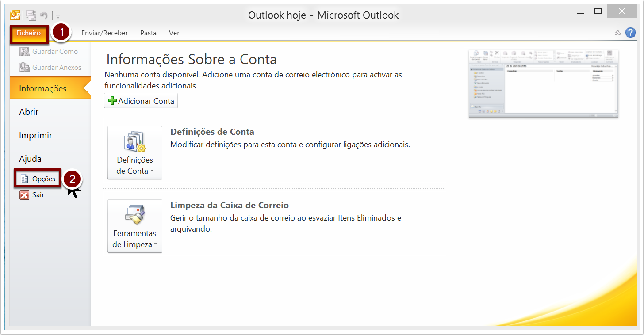Select Guardar Anexos in the backstage menu
The height and width of the screenshot is (335, 644).
click(x=50, y=68)
